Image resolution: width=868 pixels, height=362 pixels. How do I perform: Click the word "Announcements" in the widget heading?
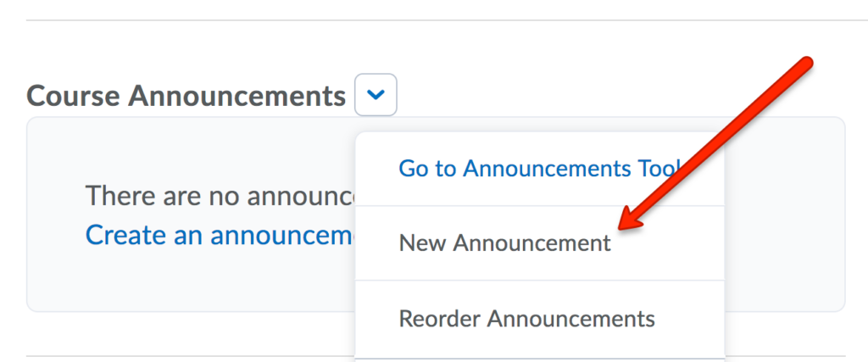[236, 96]
